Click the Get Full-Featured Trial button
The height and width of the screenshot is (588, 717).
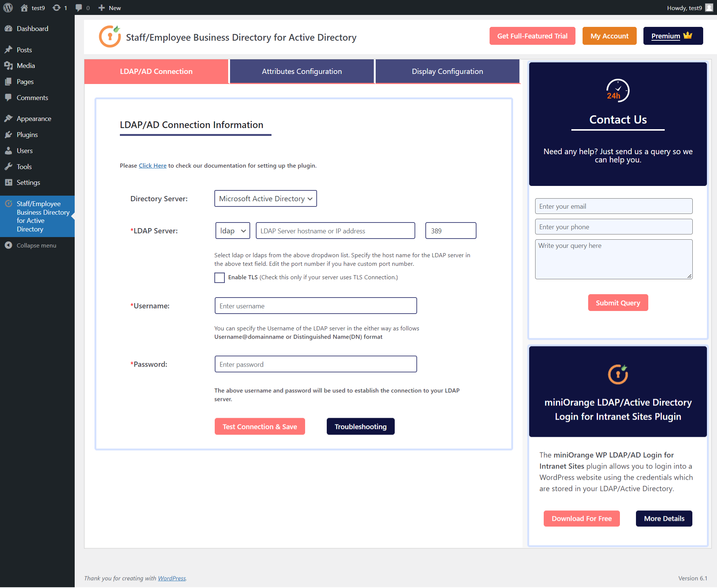click(532, 36)
